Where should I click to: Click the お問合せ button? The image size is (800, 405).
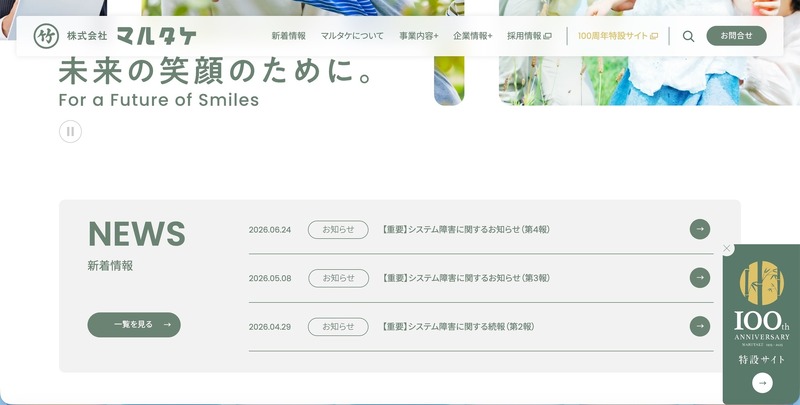point(736,36)
